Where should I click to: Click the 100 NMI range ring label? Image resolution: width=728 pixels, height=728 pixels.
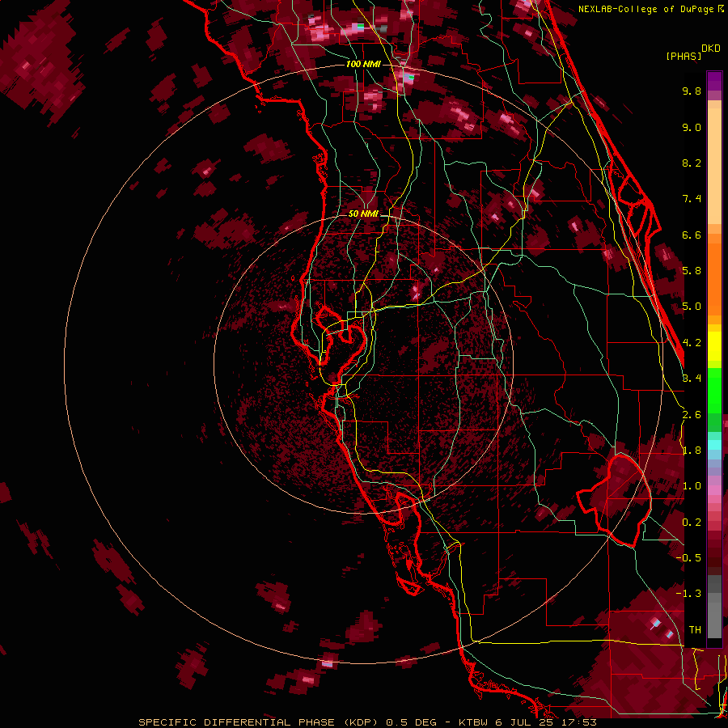coord(363,64)
